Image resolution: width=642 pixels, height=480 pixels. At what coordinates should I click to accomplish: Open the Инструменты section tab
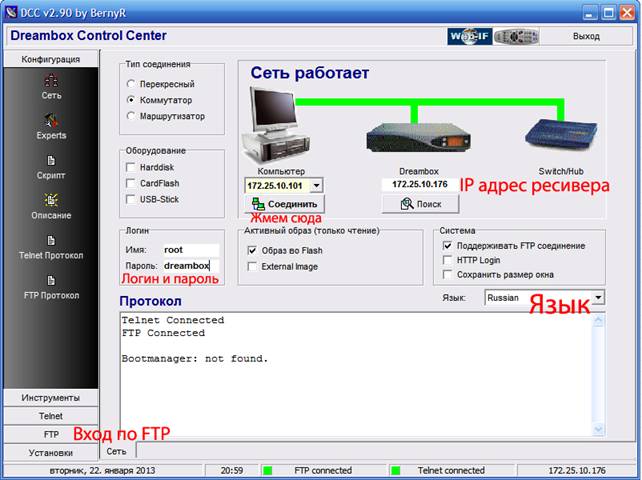coord(51,398)
